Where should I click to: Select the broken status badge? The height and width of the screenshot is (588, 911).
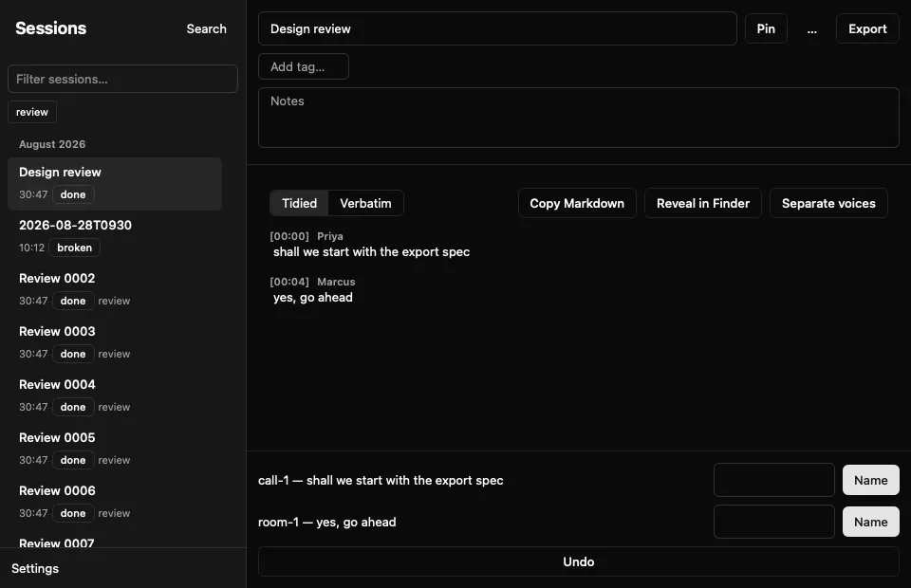[x=74, y=248]
